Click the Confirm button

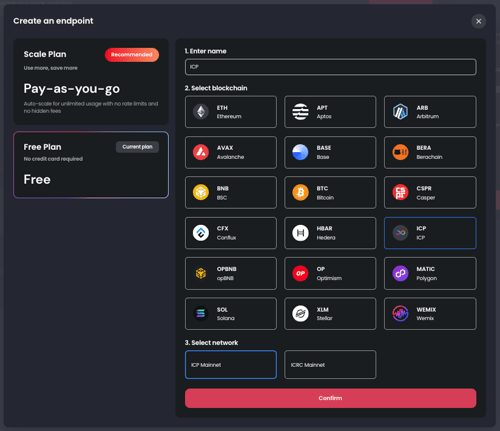pos(330,398)
